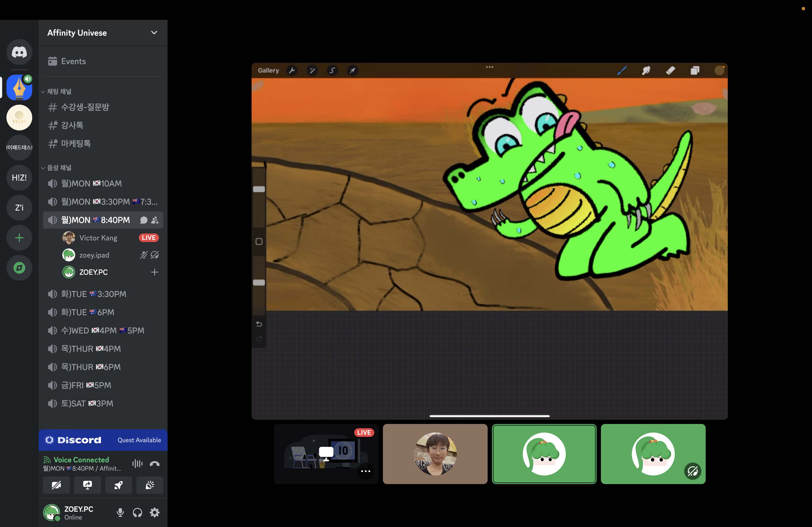Disconnect from voice with hang-up icon
812x527 pixels.
click(x=155, y=464)
